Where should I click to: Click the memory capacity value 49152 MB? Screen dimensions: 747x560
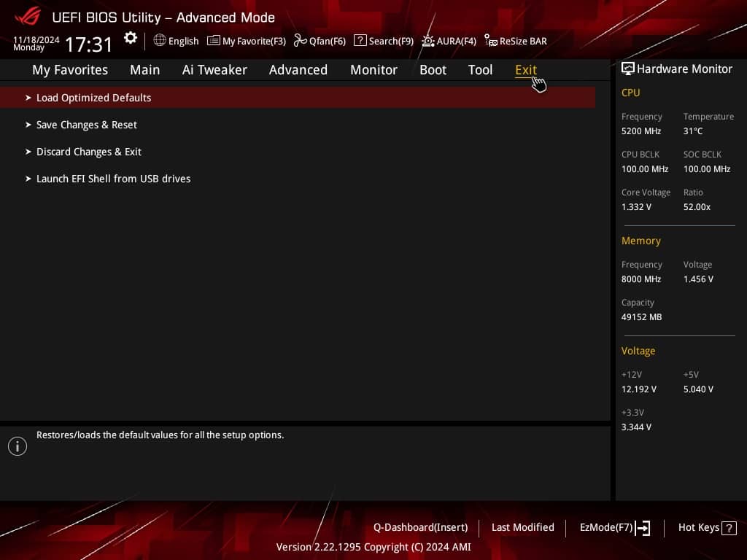(642, 317)
